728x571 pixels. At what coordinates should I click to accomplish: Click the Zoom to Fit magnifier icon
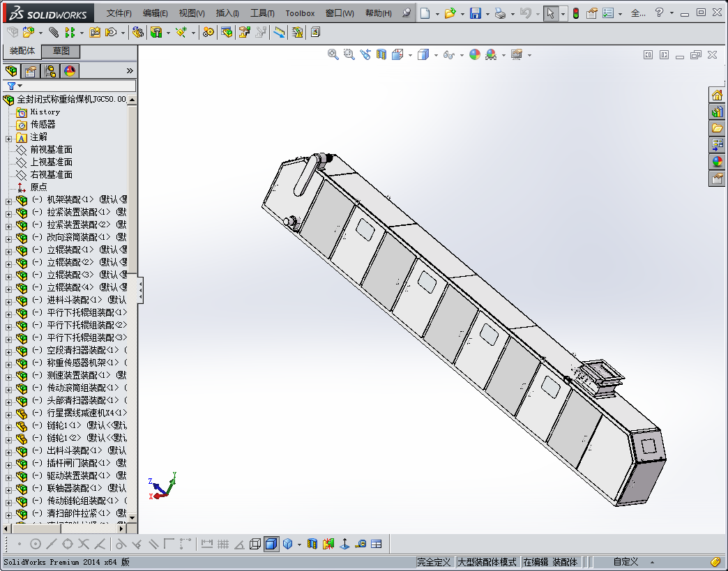[333, 55]
